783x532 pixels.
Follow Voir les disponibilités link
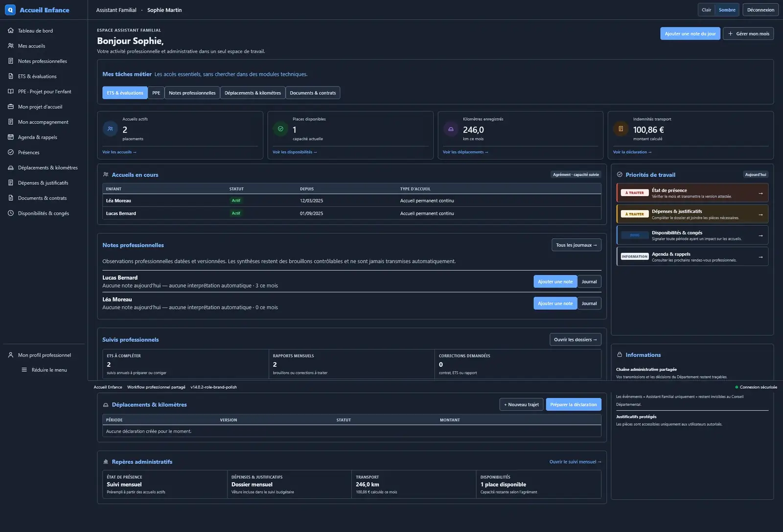(x=295, y=152)
